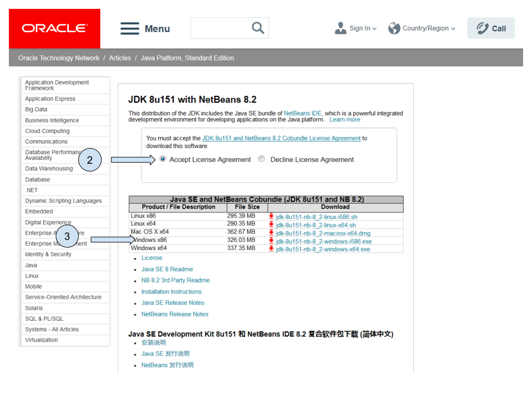Viewport: 532px width, 399px height.
Task: Open Mobile sidebar item
Action: [x=65, y=287]
